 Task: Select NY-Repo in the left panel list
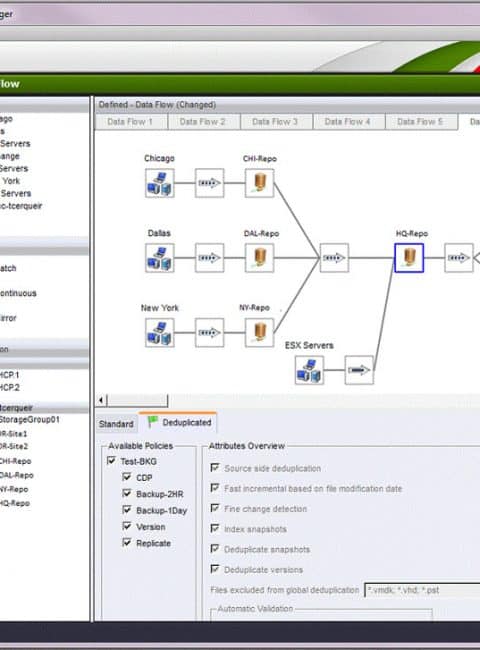click(14, 489)
